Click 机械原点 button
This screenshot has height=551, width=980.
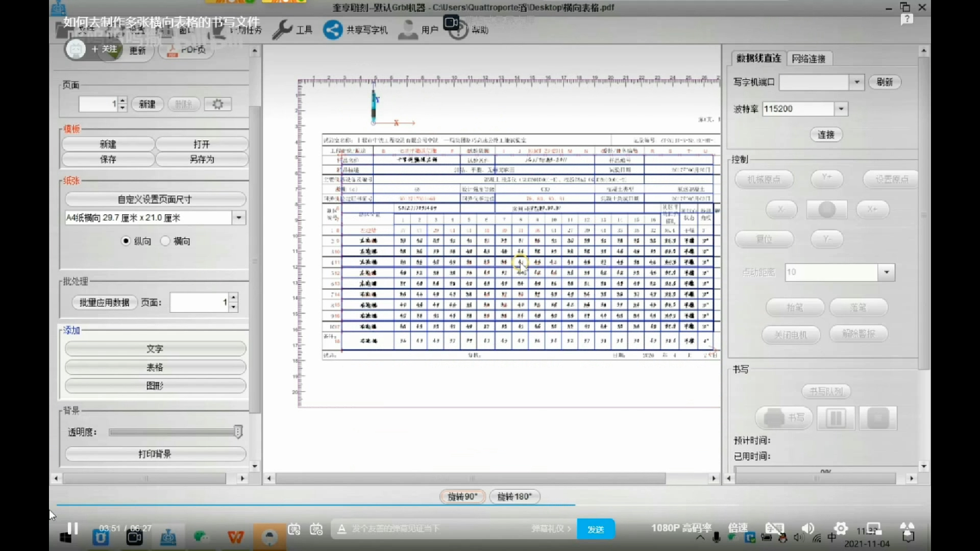click(x=764, y=180)
